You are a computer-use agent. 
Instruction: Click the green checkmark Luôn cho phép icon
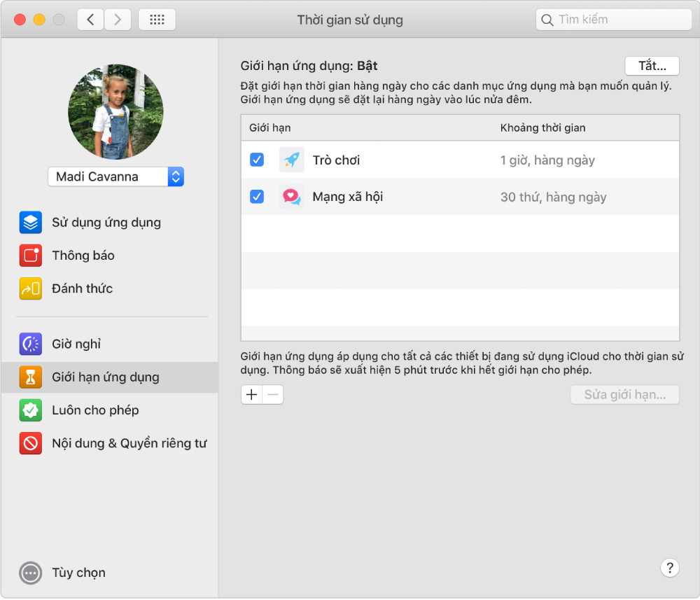(x=30, y=410)
